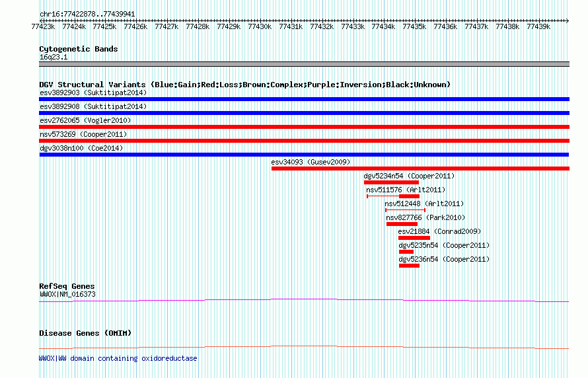The width and height of the screenshot is (588, 378).
Task: Open variant dgv5236n54 (Cooper2011) label
Action: click(444, 259)
